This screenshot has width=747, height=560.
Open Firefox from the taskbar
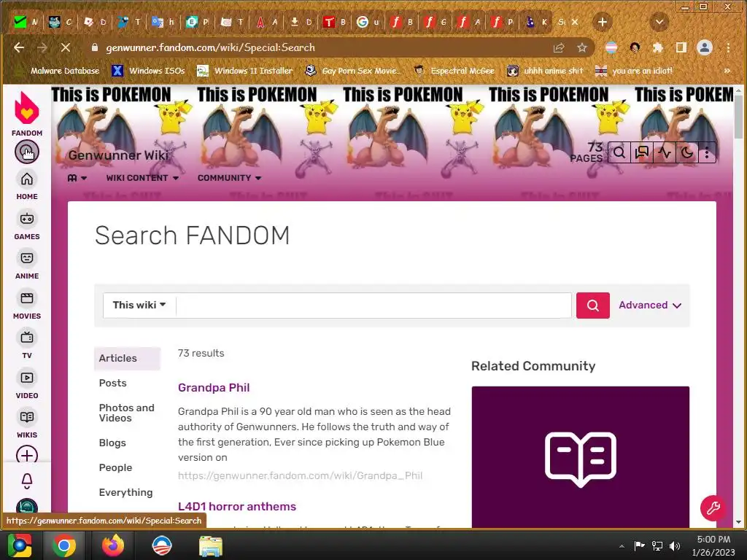tap(113, 545)
